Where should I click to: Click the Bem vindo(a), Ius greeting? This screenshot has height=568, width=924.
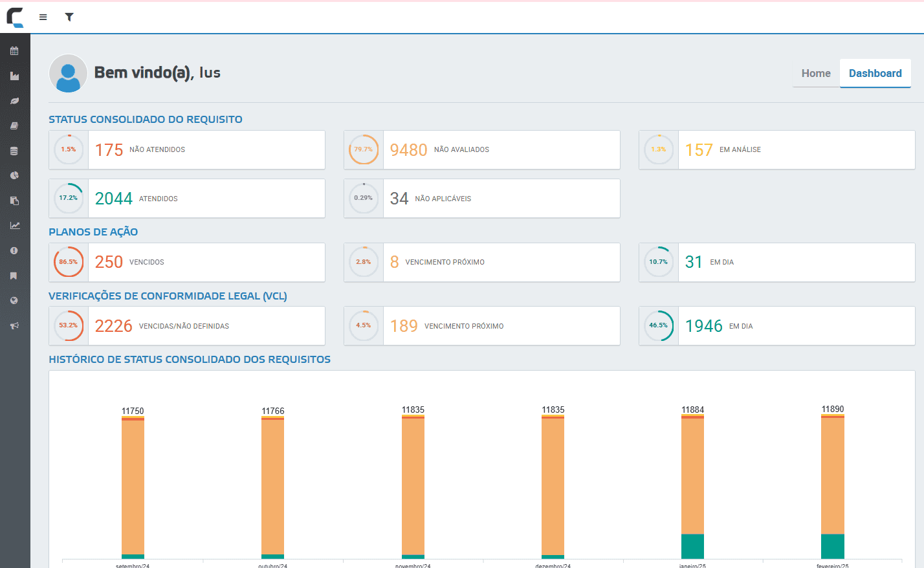(157, 72)
